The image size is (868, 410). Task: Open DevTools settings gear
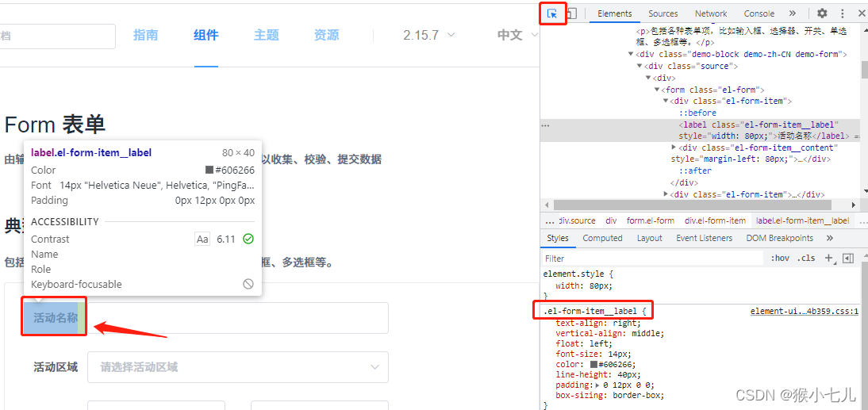[x=823, y=13]
